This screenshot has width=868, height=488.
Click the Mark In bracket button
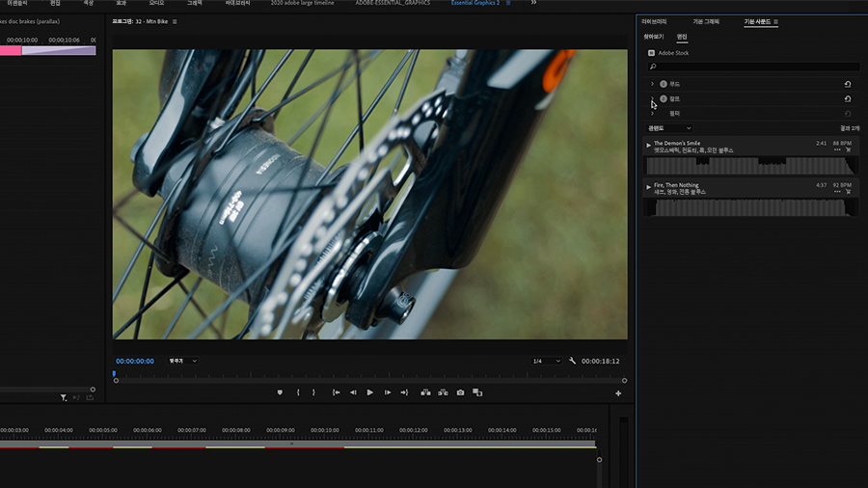click(298, 393)
